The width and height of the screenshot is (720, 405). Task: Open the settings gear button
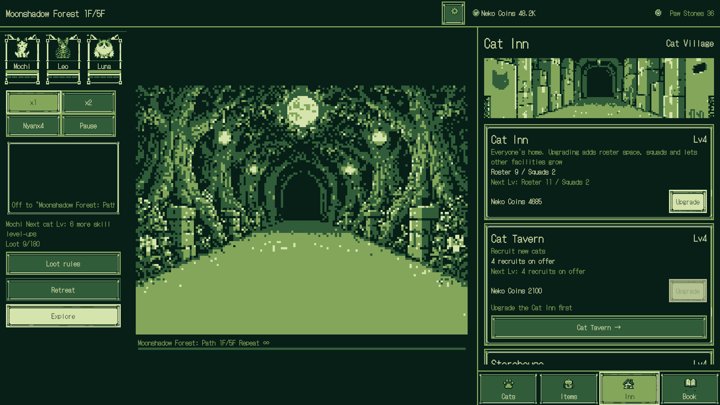pos(453,13)
